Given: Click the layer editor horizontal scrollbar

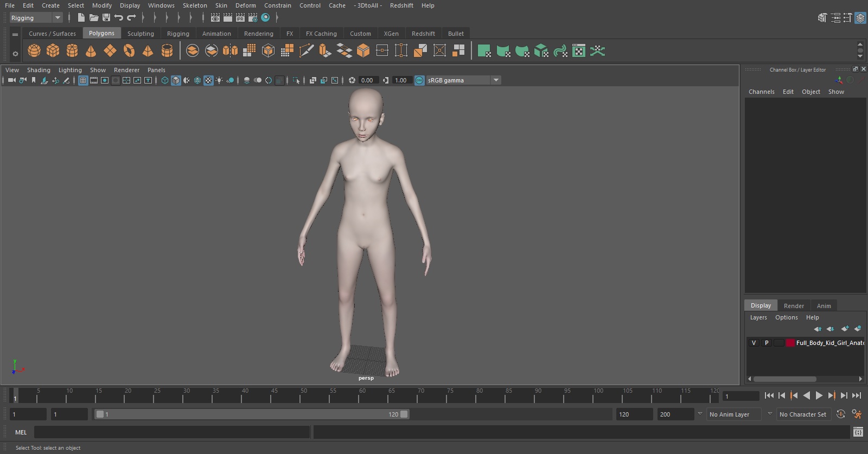Looking at the screenshot, I should coord(784,379).
